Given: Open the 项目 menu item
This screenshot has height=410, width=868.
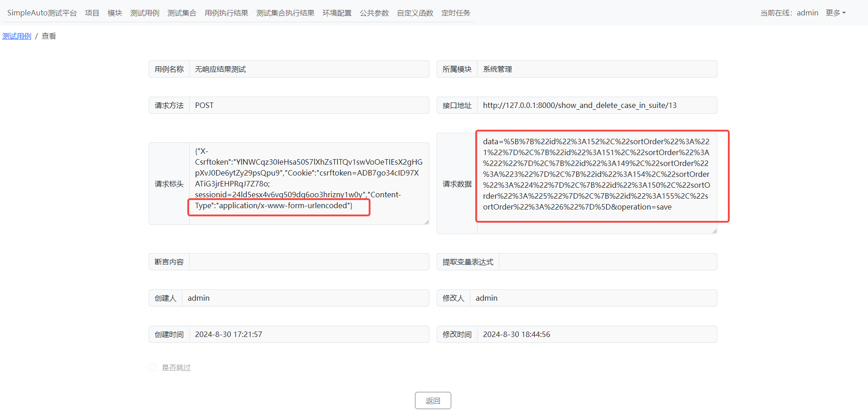Looking at the screenshot, I should coord(92,13).
